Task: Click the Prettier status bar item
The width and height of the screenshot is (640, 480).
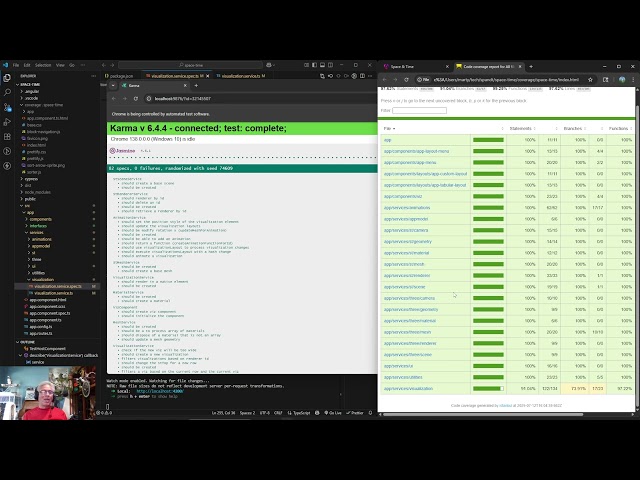Action: tap(355, 413)
